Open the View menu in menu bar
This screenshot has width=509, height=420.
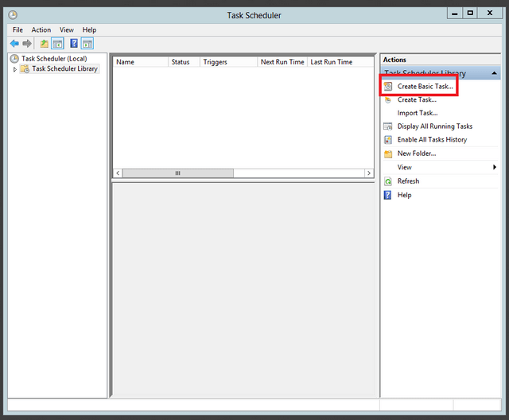pos(67,30)
